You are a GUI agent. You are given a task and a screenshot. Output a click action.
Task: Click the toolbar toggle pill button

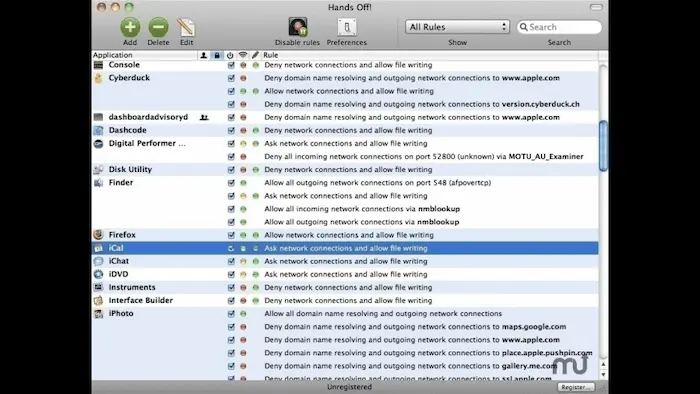point(596,7)
